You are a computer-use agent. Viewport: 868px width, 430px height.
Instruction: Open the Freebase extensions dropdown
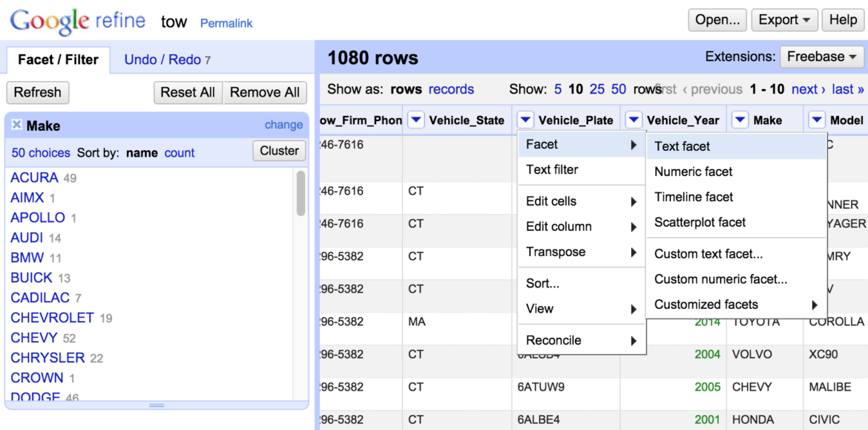(821, 56)
